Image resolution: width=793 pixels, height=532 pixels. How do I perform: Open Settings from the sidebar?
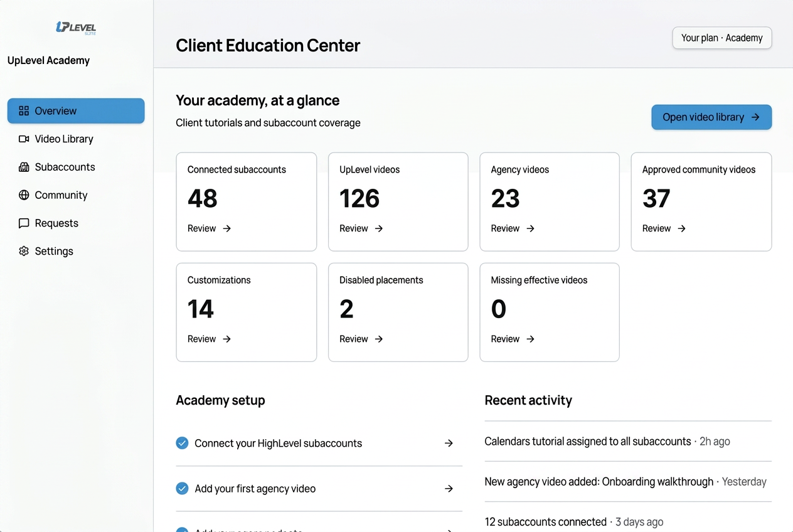(x=76, y=251)
